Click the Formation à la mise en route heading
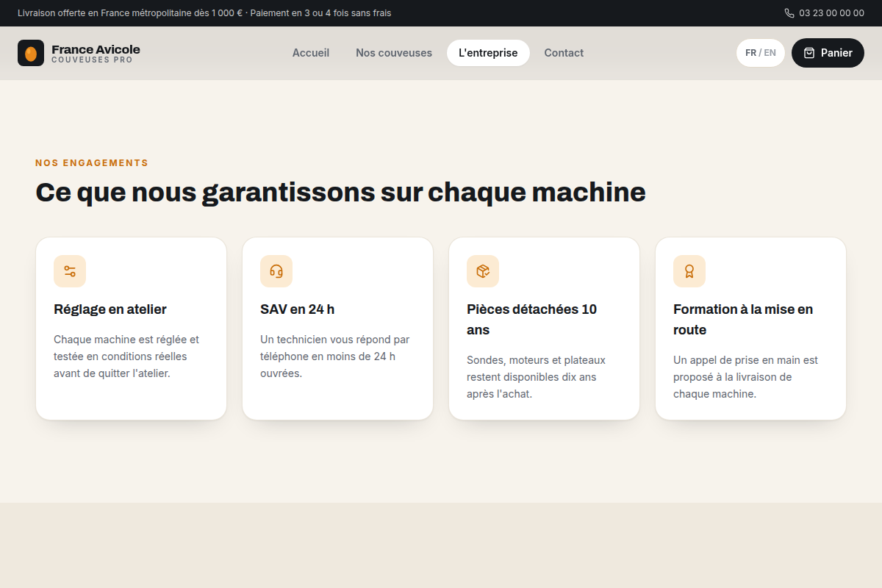This screenshot has width=882, height=588. (743, 320)
